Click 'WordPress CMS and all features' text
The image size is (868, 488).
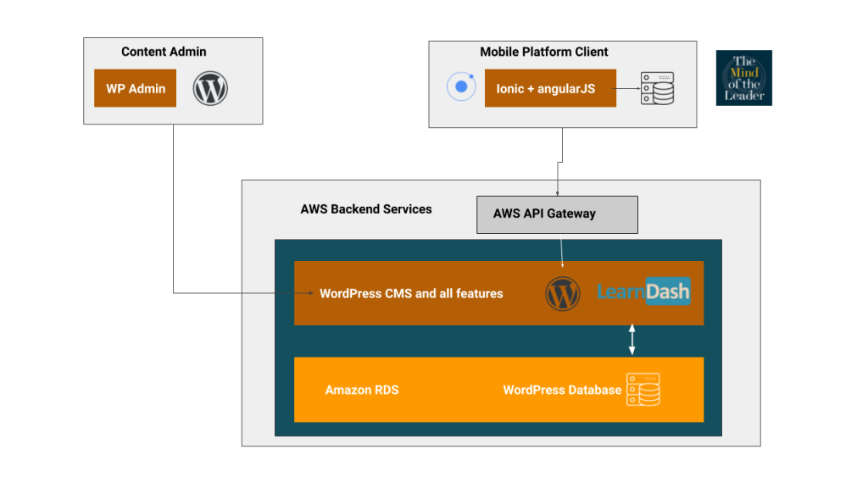tap(411, 294)
